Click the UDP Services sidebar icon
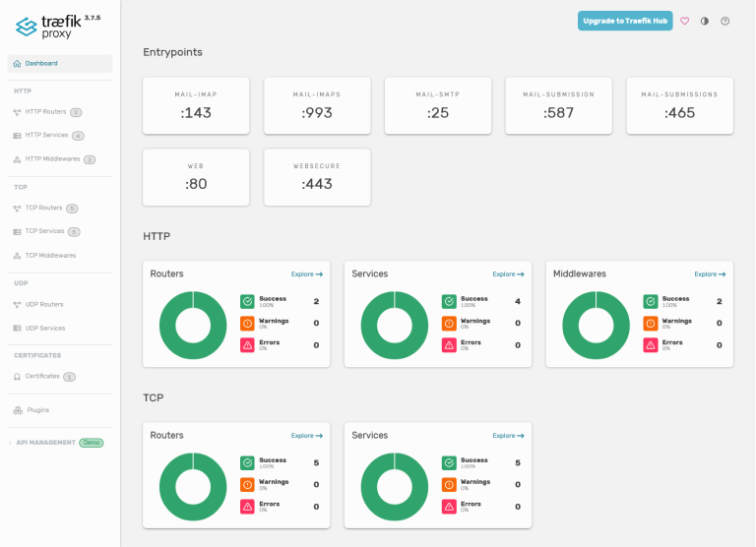The width and height of the screenshot is (756, 547). pyautogui.click(x=17, y=329)
